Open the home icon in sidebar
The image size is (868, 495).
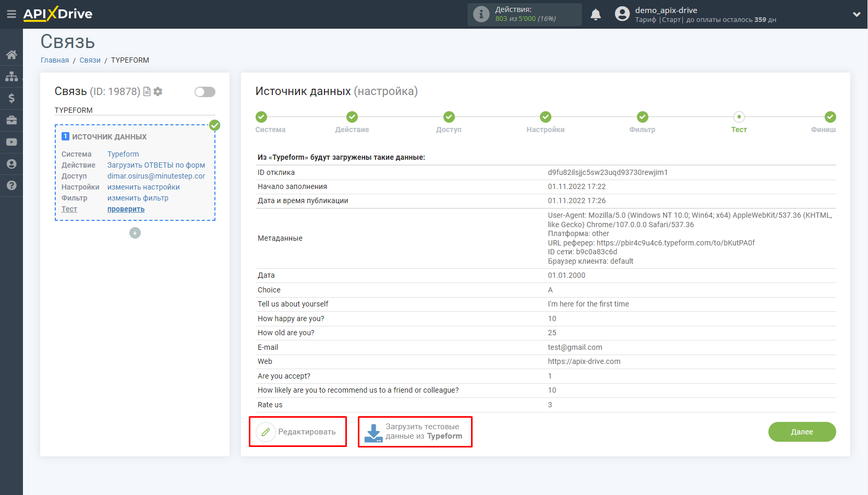(11, 55)
